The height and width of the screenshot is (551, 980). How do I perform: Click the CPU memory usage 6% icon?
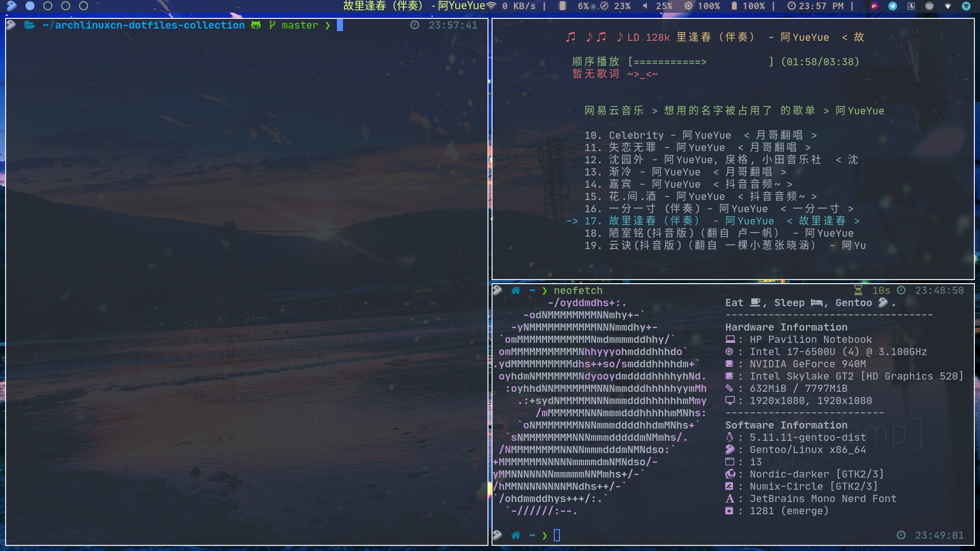pyautogui.click(x=562, y=6)
